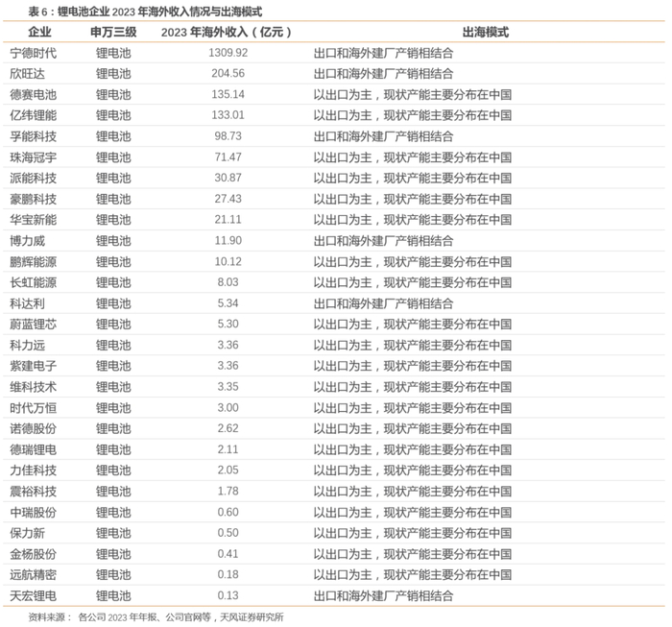Select the company name 华宝新能

pos(33,220)
